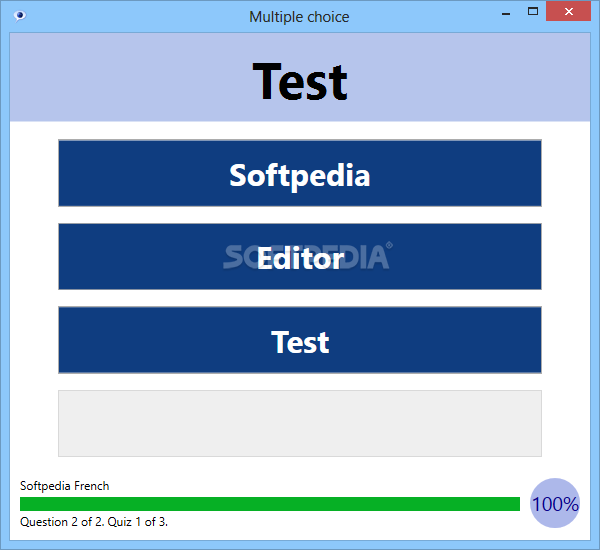Minimize the Multiple choice window
Image resolution: width=600 pixels, height=550 pixels.
click(506, 12)
